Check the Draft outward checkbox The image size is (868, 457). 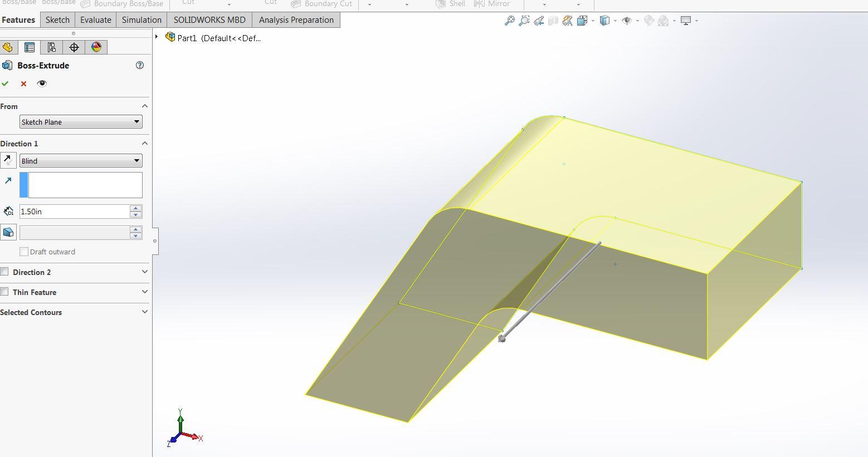point(24,252)
